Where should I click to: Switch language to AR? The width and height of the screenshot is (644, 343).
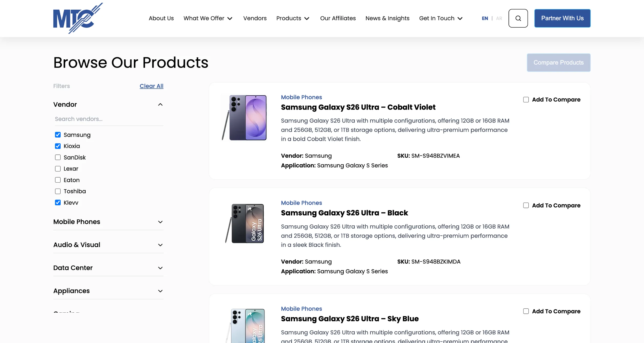tap(499, 18)
